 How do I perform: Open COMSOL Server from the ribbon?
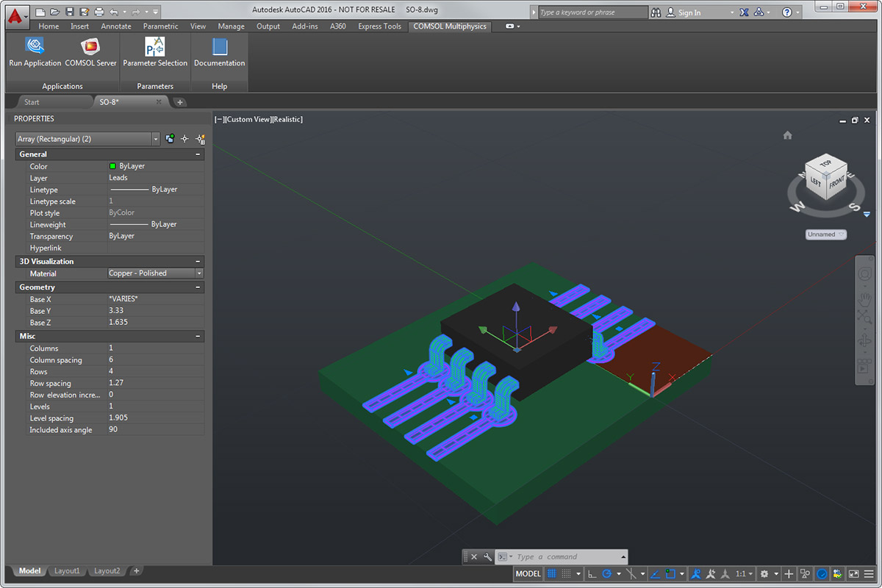coord(90,46)
